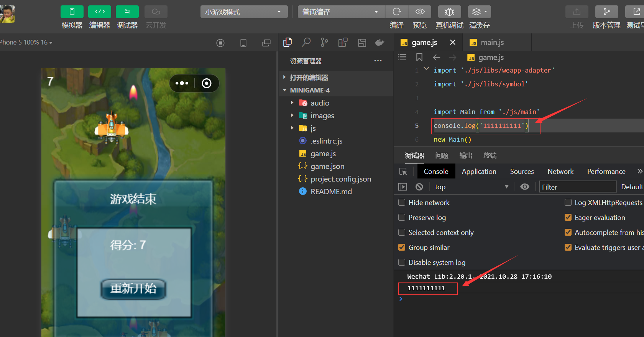The image size is (644, 337).
Task: Navigate back with the left arrow
Action: pyautogui.click(x=436, y=57)
